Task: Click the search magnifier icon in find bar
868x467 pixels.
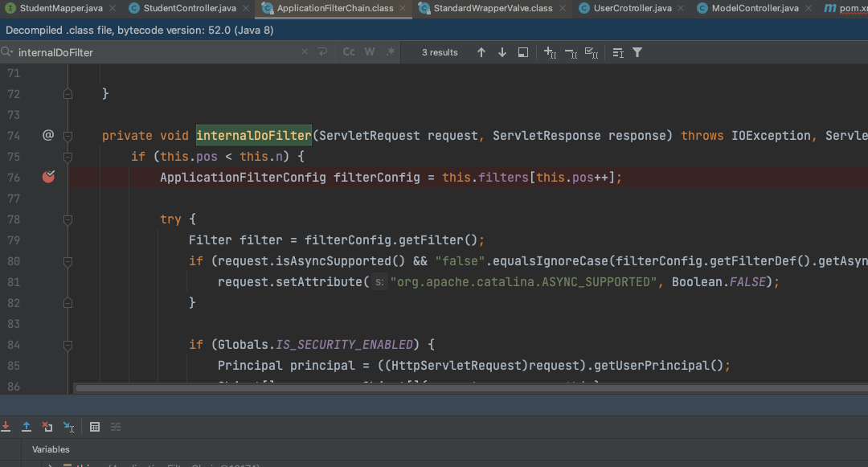Action: 6,52
